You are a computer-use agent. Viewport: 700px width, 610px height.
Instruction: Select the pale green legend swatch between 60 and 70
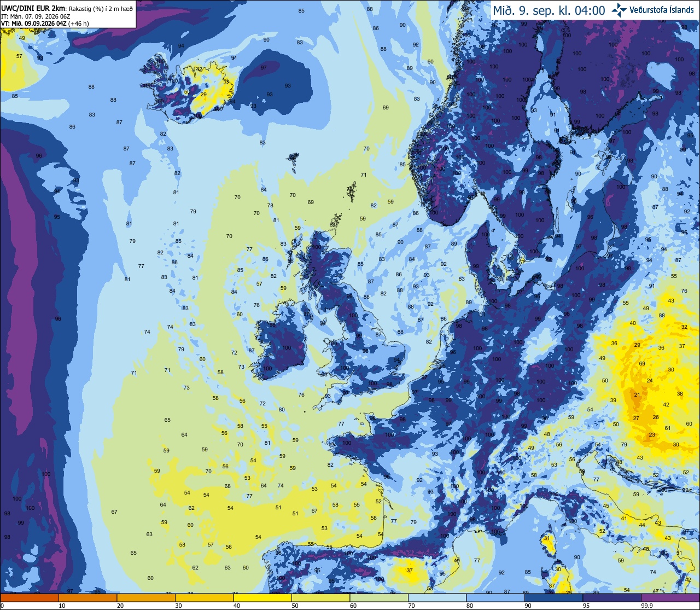coord(379,598)
